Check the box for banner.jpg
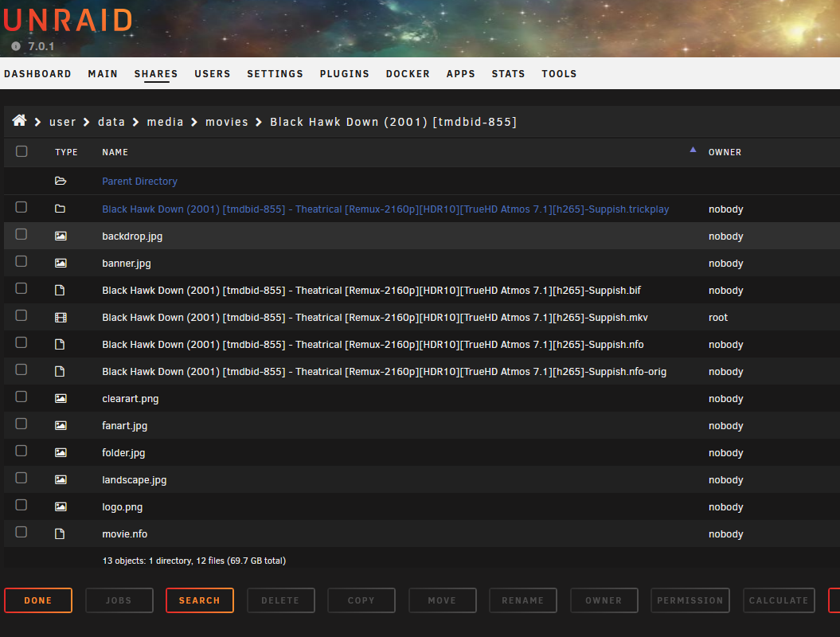 pyautogui.click(x=21, y=262)
